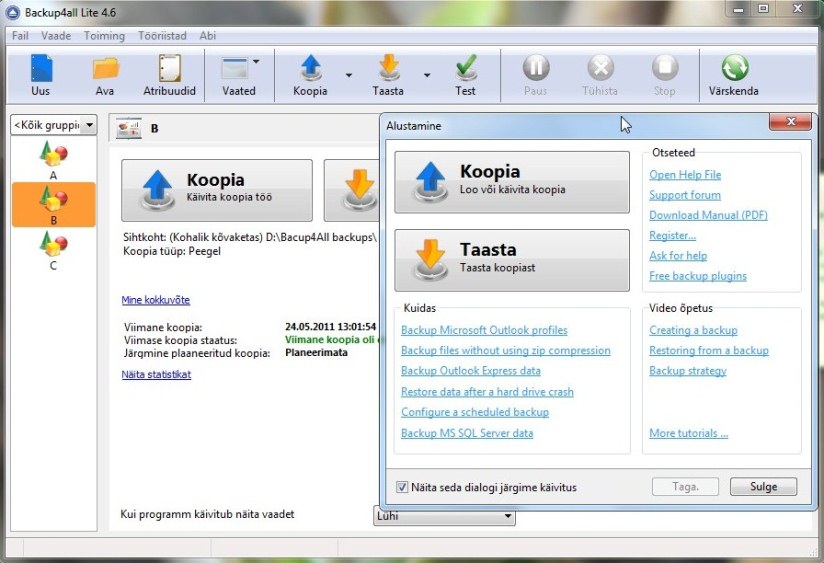Image resolution: width=824 pixels, height=563 pixels.
Task: Click the Sulge button
Action: point(763,487)
